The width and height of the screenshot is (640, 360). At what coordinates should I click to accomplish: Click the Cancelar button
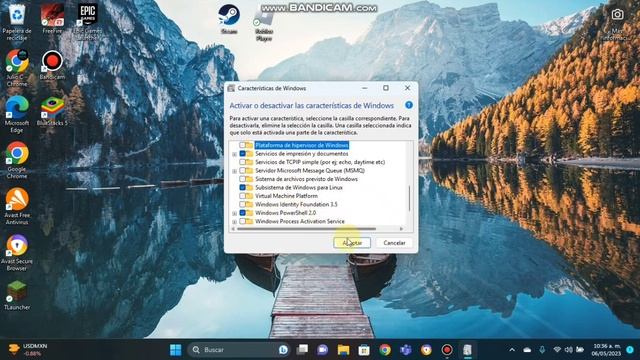point(394,243)
